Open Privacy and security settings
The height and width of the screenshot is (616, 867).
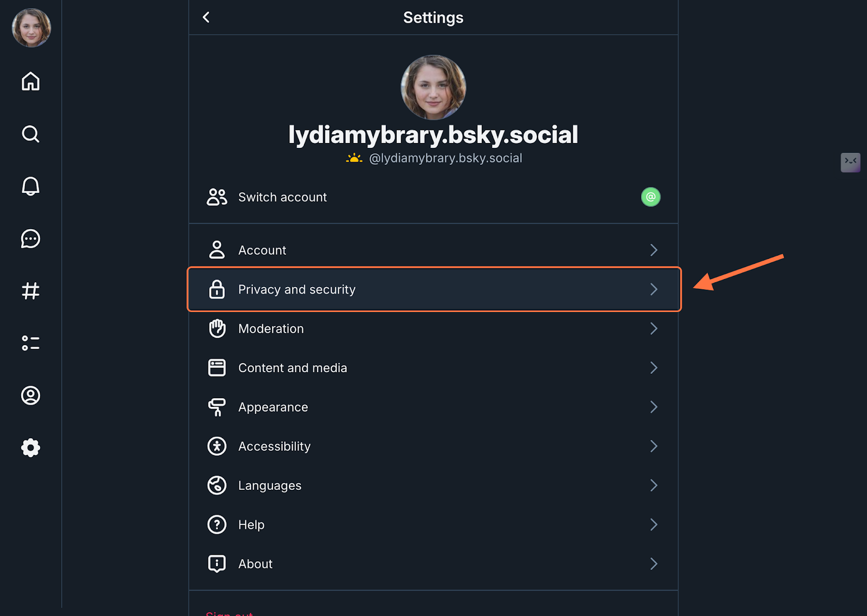pos(433,289)
